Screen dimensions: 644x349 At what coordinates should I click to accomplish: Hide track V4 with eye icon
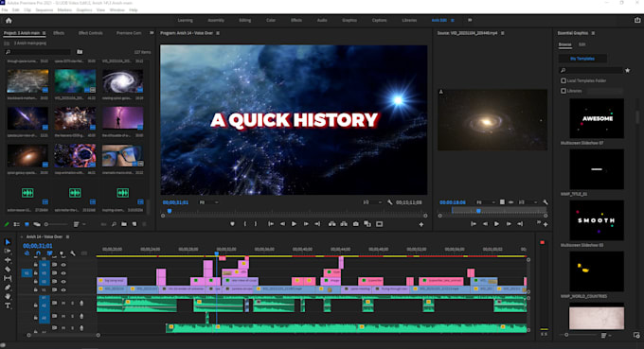click(x=63, y=265)
